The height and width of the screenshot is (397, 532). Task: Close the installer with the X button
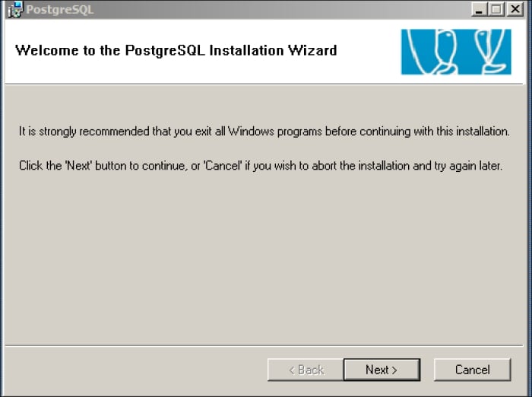pyautogui.click(x=515, y=10)
